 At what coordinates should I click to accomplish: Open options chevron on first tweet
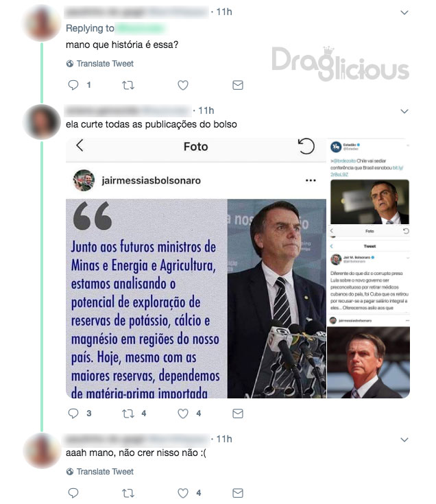point(404,12)
